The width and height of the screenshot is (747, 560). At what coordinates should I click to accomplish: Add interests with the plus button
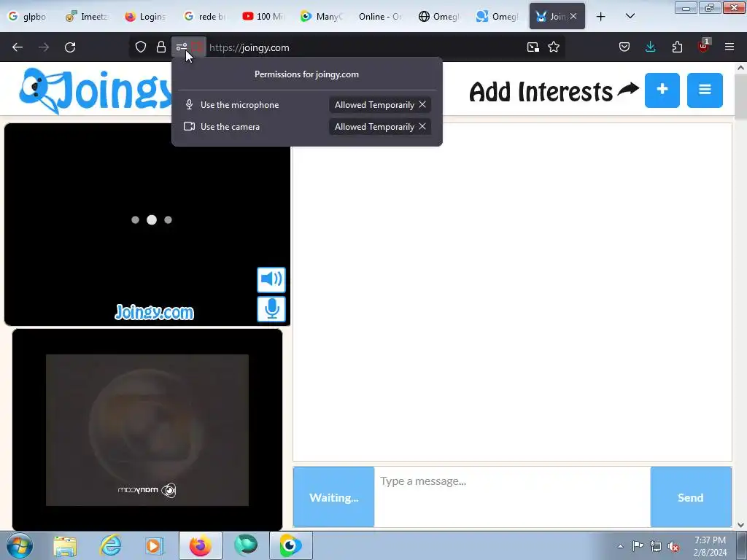pos(662,90)
